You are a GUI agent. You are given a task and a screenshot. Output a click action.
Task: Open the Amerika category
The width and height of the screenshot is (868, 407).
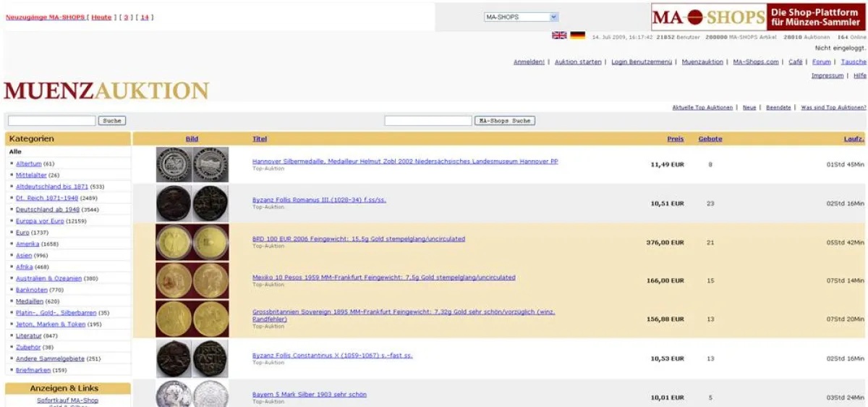[x=27, y=244]
